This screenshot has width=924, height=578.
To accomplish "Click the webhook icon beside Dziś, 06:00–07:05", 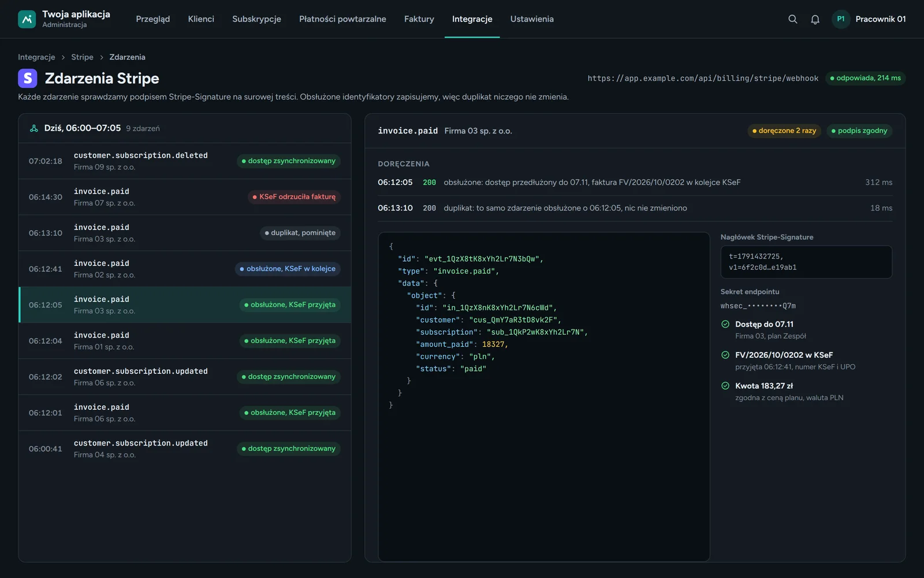I will tap(34, 128).
